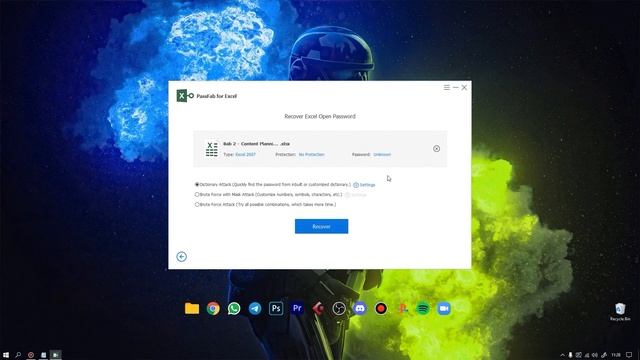Open the Windows Start menu
640x360 pixels.
(6, 355)
